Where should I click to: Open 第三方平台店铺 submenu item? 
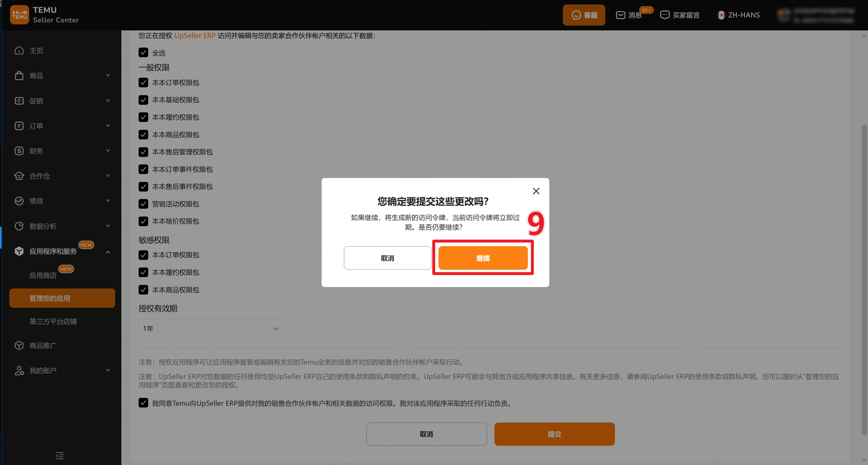click(53, 322)
